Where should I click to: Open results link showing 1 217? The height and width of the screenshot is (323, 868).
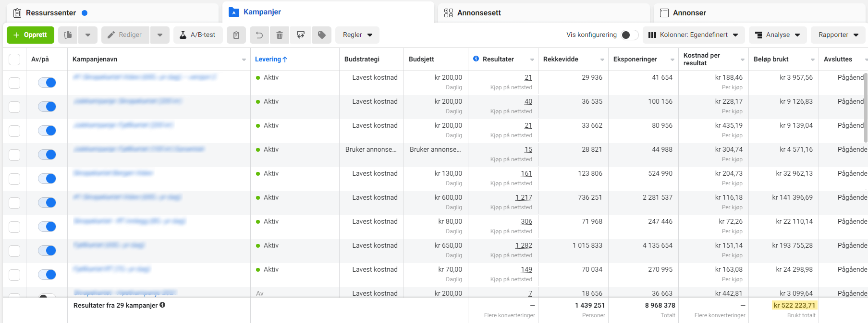[524, 198]
